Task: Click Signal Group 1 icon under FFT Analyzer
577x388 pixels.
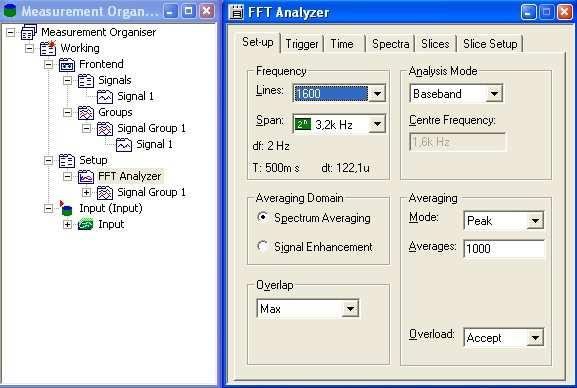Action: click(x=105, y=192)
